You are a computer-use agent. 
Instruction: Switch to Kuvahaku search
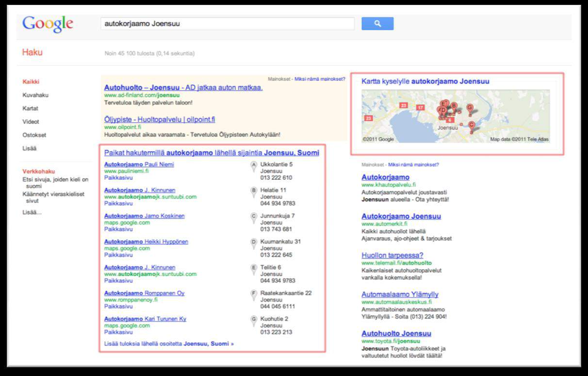pos(35,95)
